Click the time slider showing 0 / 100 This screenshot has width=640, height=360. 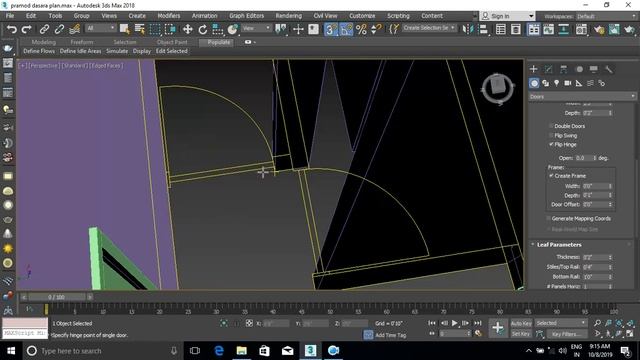56,297
